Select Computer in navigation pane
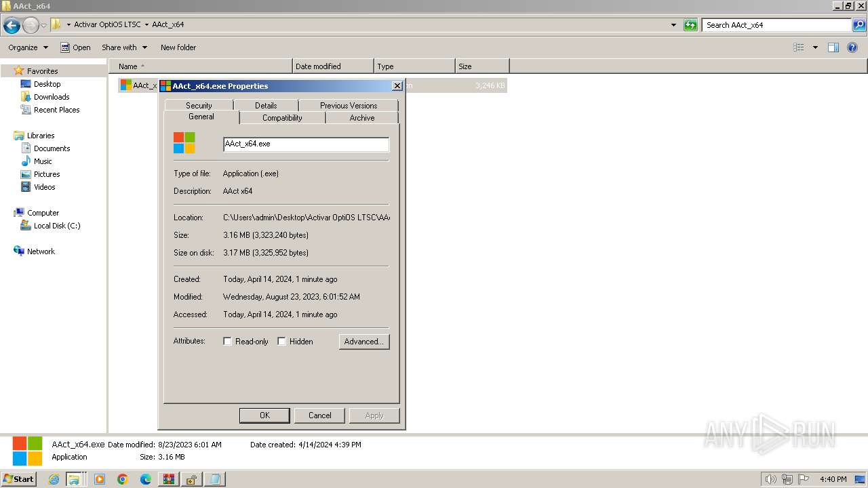Image resolution: width=868 pixels, height=488 pixels. click(x=43, y=213)
